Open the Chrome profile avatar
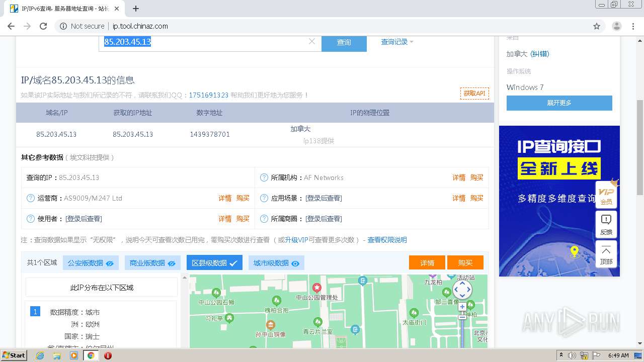The height and width of the screenshot is (362, 644). [x=617, y=26]
